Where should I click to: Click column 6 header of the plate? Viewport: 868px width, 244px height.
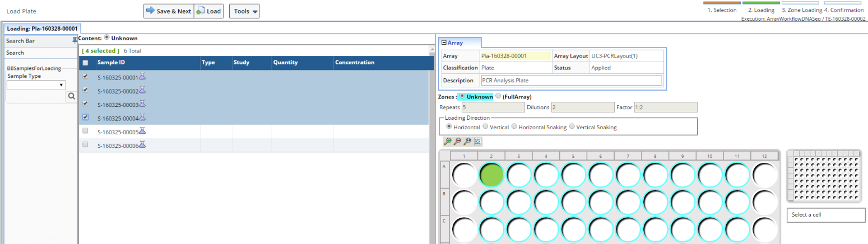(x=600, y=156)
